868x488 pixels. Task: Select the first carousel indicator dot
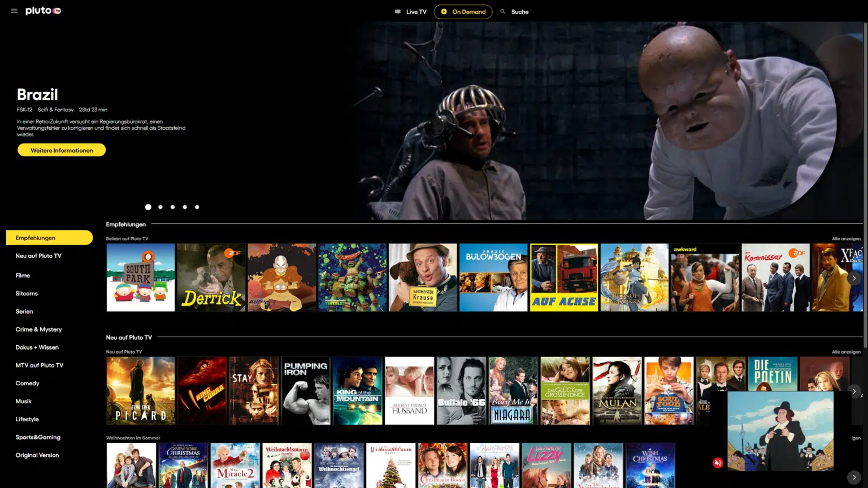point(148,207)
